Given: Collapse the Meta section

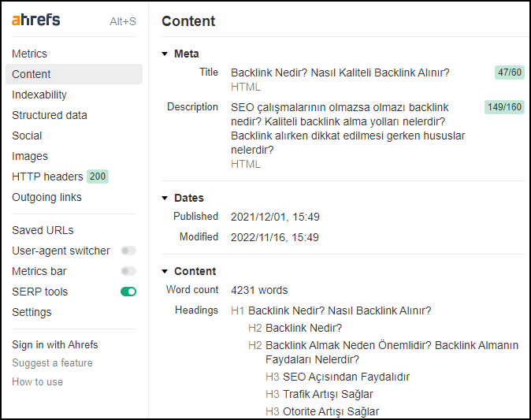Looking at the screenshot, I should coord(165,54).
